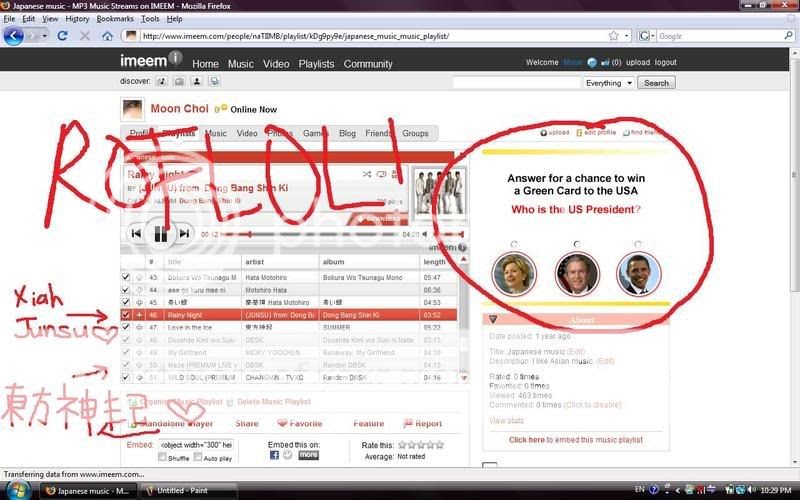Click the logout link
Screen dimensions: 800x500
[x=665, y=62]
